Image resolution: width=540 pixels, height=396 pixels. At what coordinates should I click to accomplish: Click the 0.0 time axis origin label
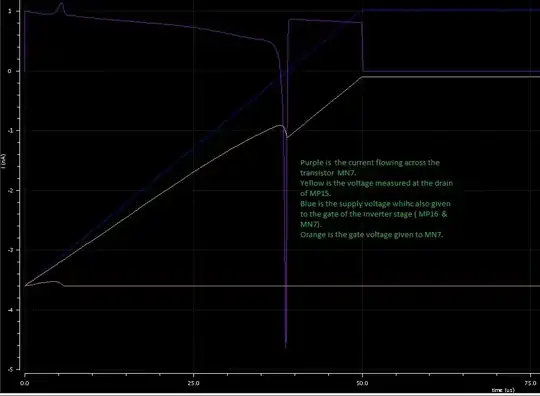click(24, 383)
